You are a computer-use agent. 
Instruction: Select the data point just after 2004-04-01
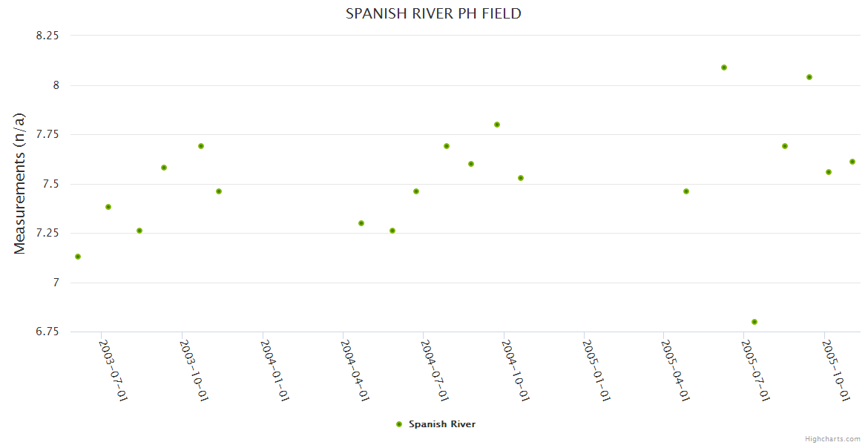tap(361, 223)
